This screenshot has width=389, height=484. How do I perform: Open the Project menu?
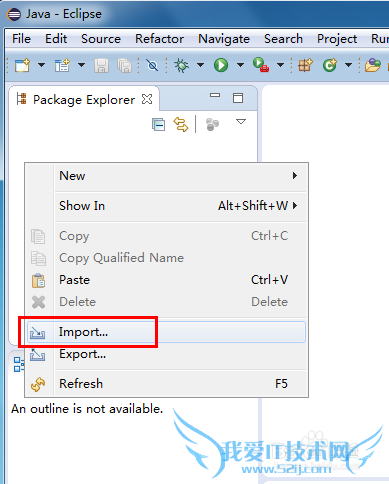337,39
